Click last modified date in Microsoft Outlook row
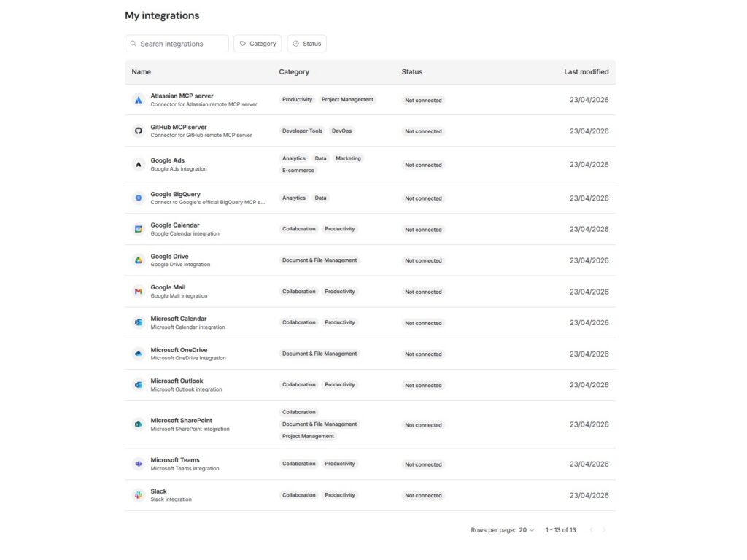 589,385
